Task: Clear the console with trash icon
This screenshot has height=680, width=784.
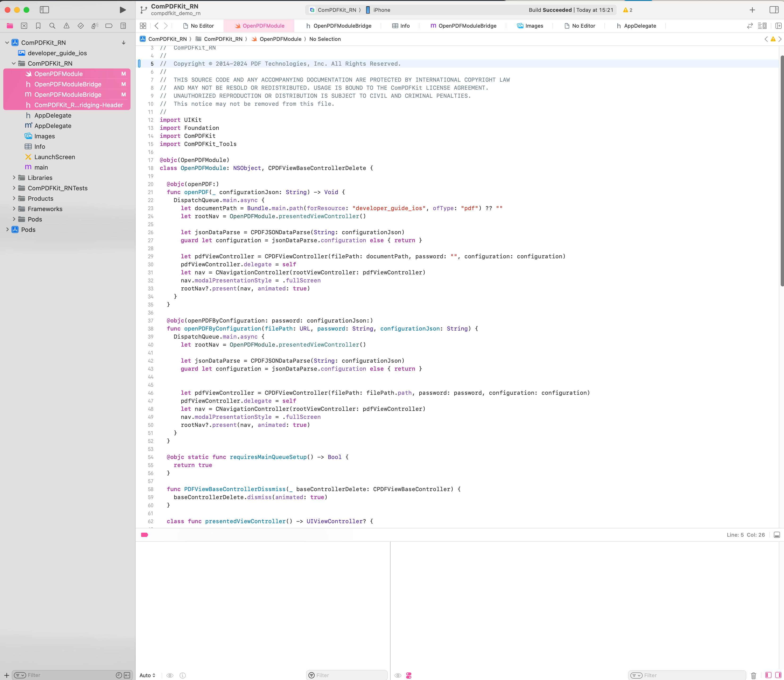Action: (x=754, y=676)
